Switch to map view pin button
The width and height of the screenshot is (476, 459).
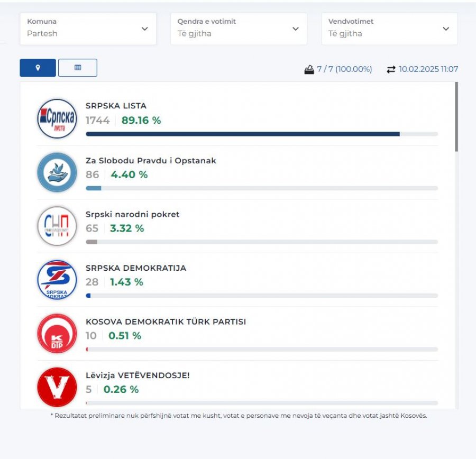click(38, 68)
